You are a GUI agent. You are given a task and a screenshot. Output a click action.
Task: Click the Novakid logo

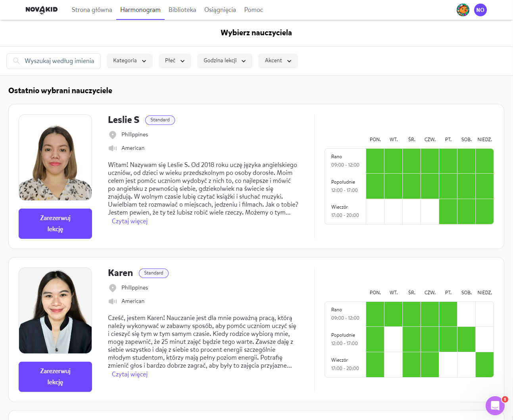[x=42, y=10]
